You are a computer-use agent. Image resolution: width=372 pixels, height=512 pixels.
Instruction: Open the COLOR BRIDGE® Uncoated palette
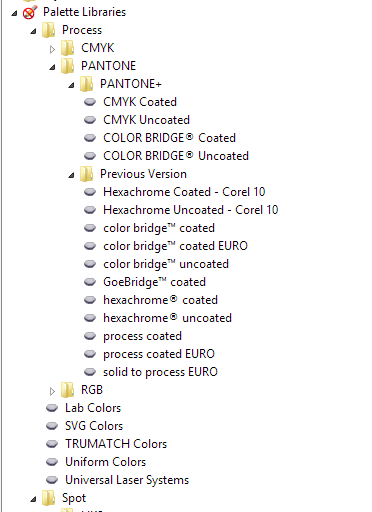coord(176,156)
